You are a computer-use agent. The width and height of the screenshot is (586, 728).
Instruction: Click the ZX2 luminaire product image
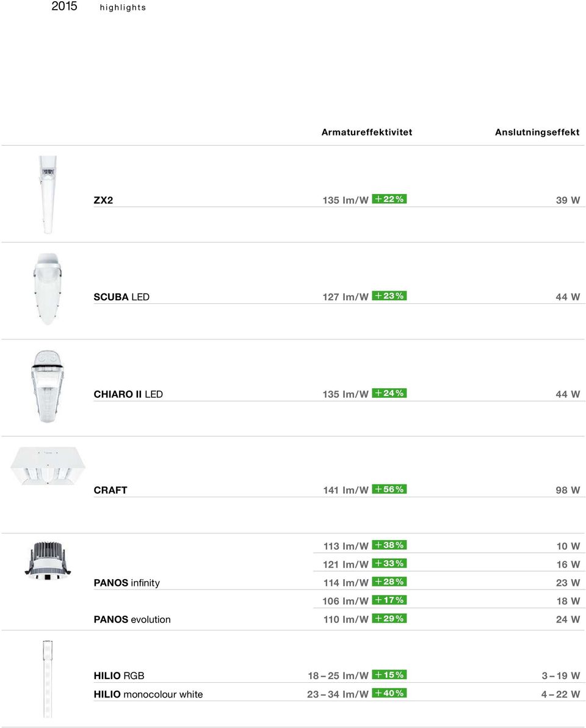click(x=48, y=195)
